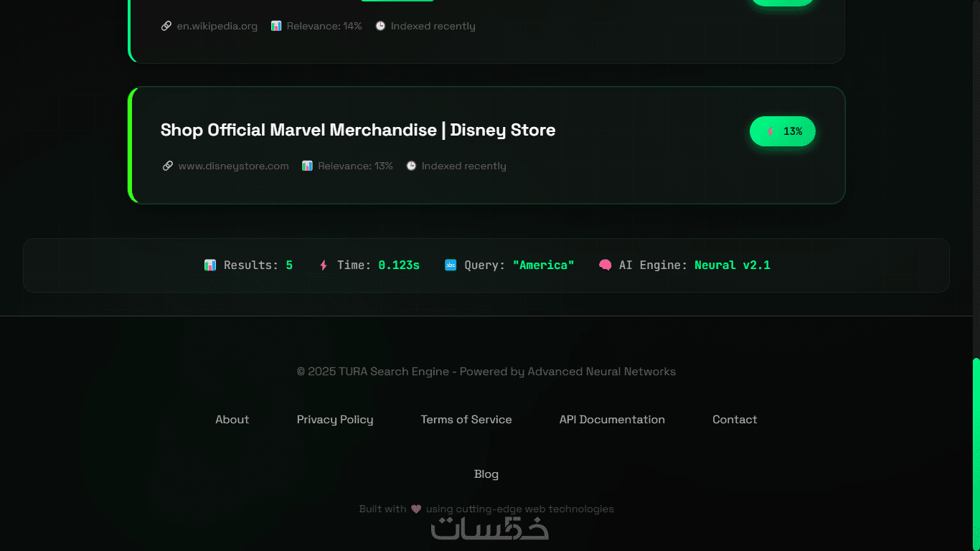Open the API Documentation link
Image resolution: width=980 pixels, height=551 pixels.
pyautogui.click(x=612, y=420)
